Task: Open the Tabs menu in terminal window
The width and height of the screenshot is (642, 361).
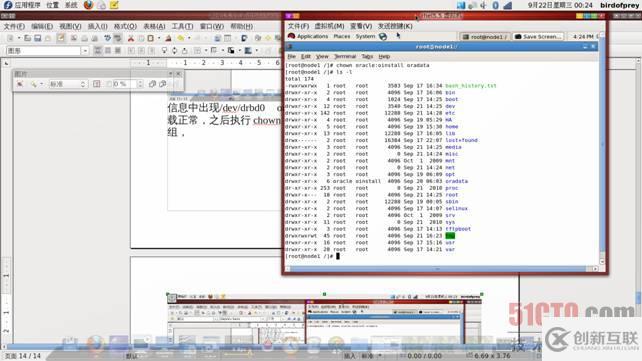Action: [x=367, y=56]
